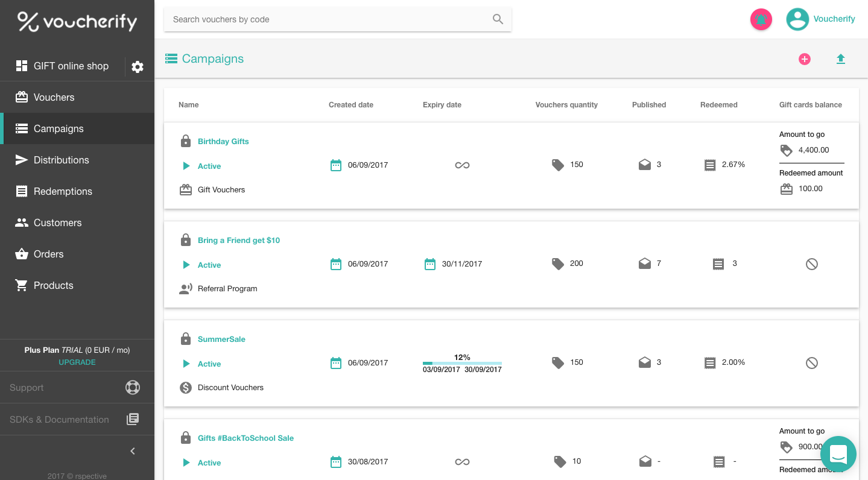Click the Search vouchers by code field
Screen dimensions: 868x480
(x=329, y=19)
